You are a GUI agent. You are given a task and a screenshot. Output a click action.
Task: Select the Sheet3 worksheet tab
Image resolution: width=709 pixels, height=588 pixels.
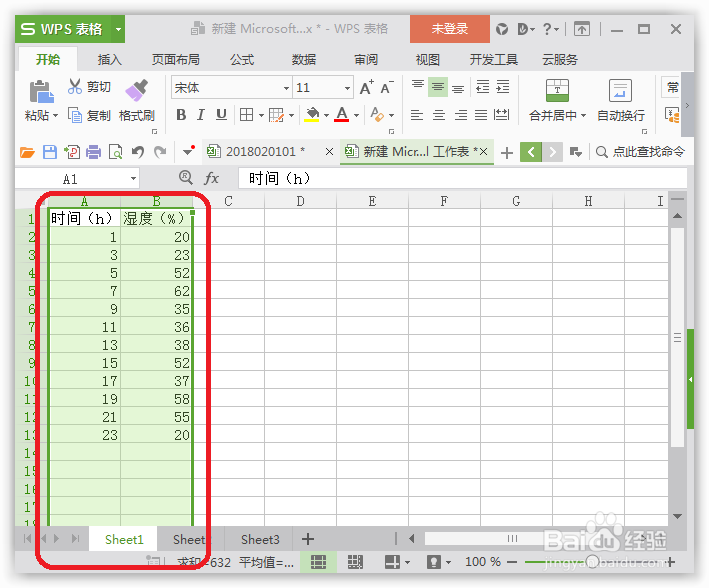click(260, 539)
